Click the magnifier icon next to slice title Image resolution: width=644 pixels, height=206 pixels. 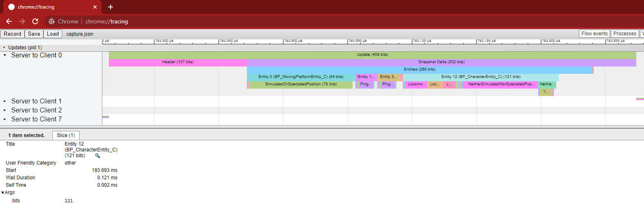tap(97, 156)
